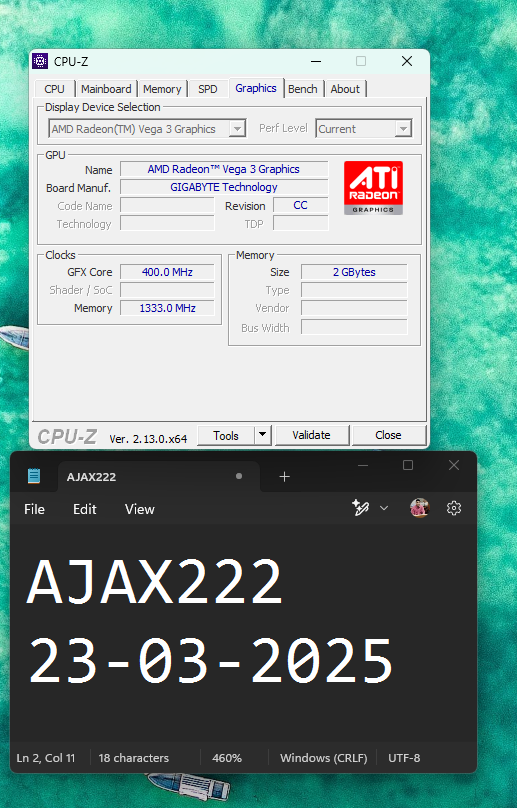Open the About tab

pos(345,89)
